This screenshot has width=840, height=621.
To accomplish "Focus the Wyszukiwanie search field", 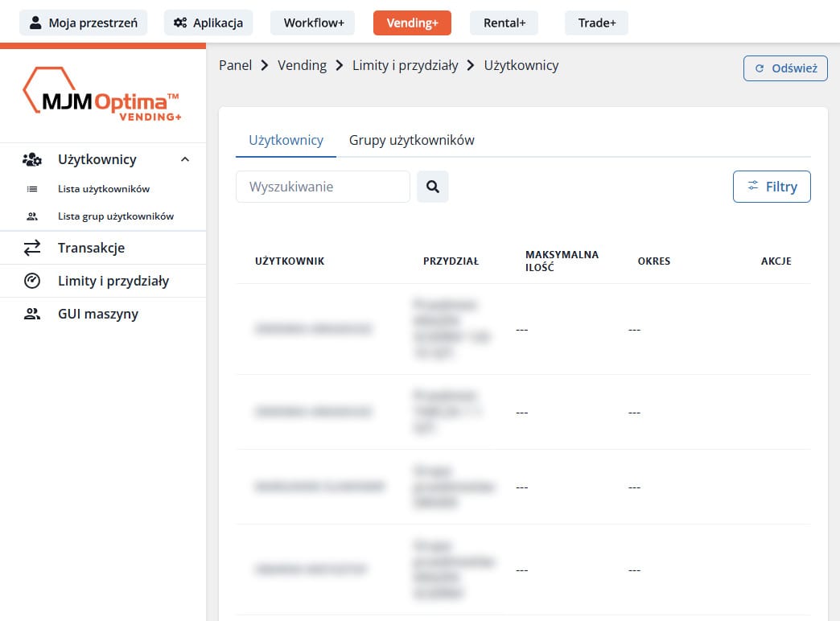I will (323, 187).
